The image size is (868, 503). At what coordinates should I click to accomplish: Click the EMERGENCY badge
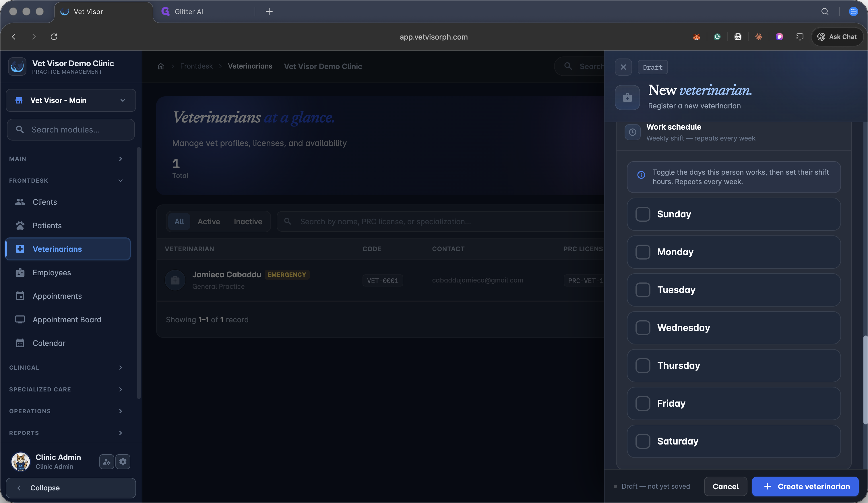[286, 274]
